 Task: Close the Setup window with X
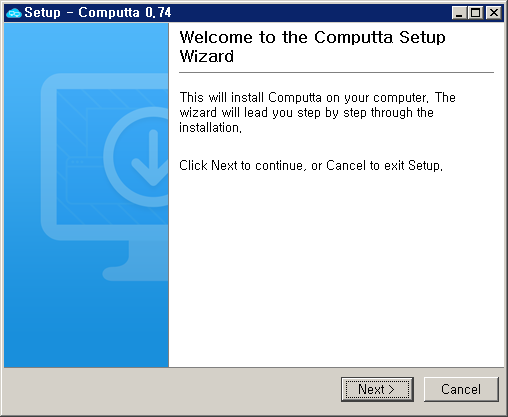(493, 13)
